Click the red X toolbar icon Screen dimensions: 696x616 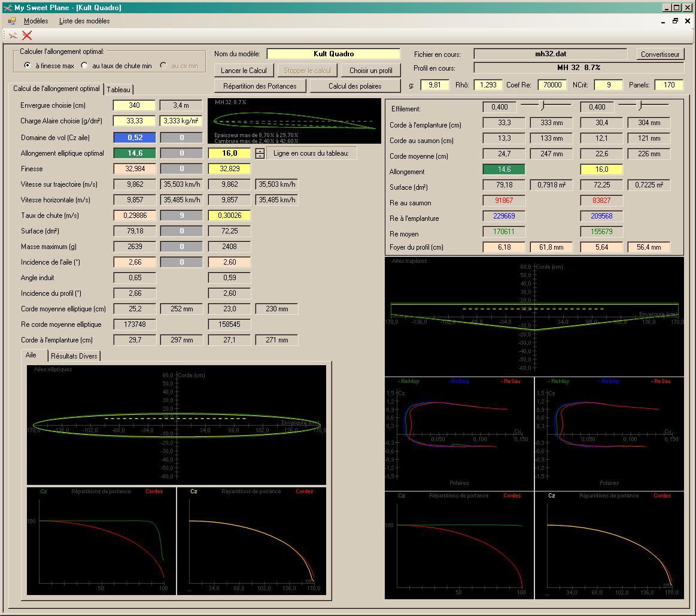(27, 35)
